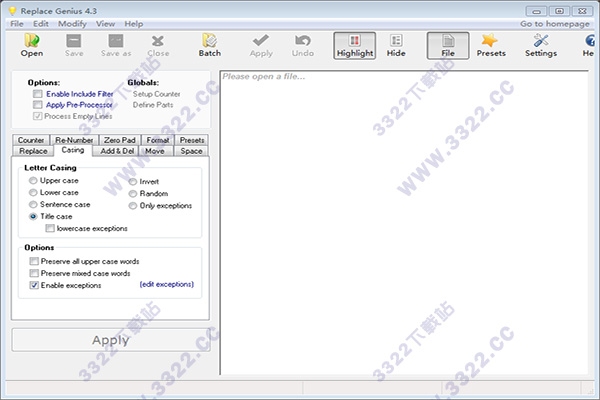600x400 pixels.
Task: Select the Random casing option
Action: (132, 193)
